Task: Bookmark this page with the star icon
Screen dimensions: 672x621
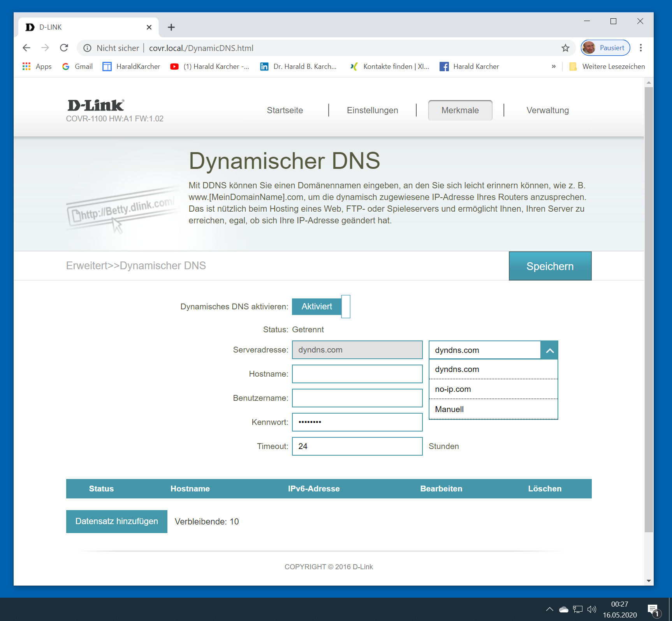Action: [x=565, y=48]
